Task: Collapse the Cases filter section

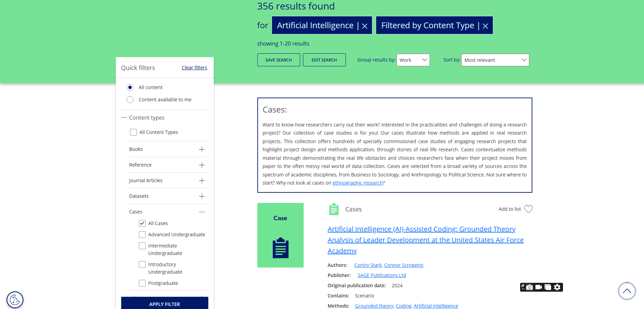Action: [202, 212]
